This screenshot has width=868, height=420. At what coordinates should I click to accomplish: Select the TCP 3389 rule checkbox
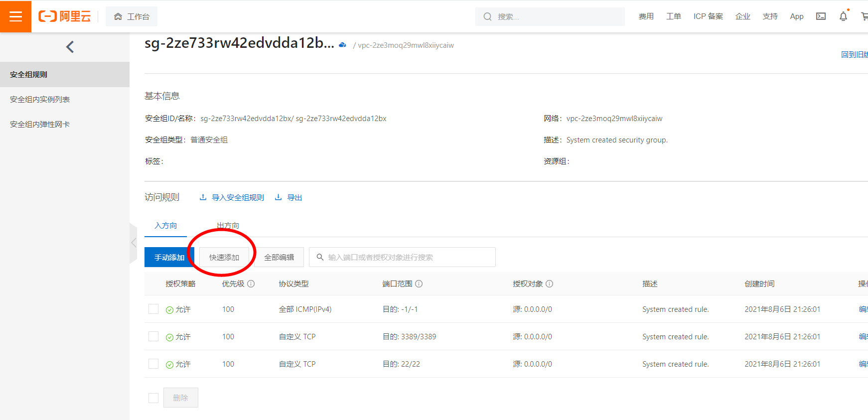pyautogui.click(x=153, y=336)
